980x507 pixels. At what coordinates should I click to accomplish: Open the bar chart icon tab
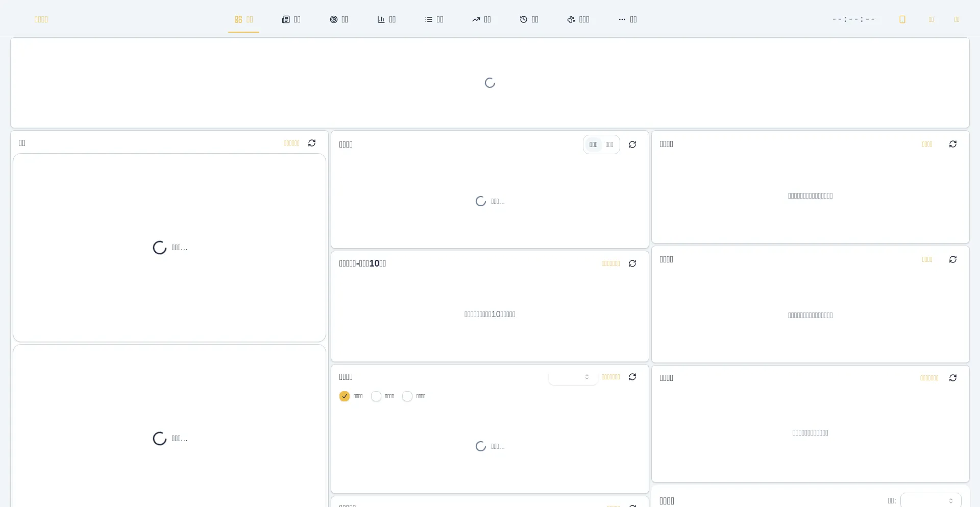click(x=386, y=19)
